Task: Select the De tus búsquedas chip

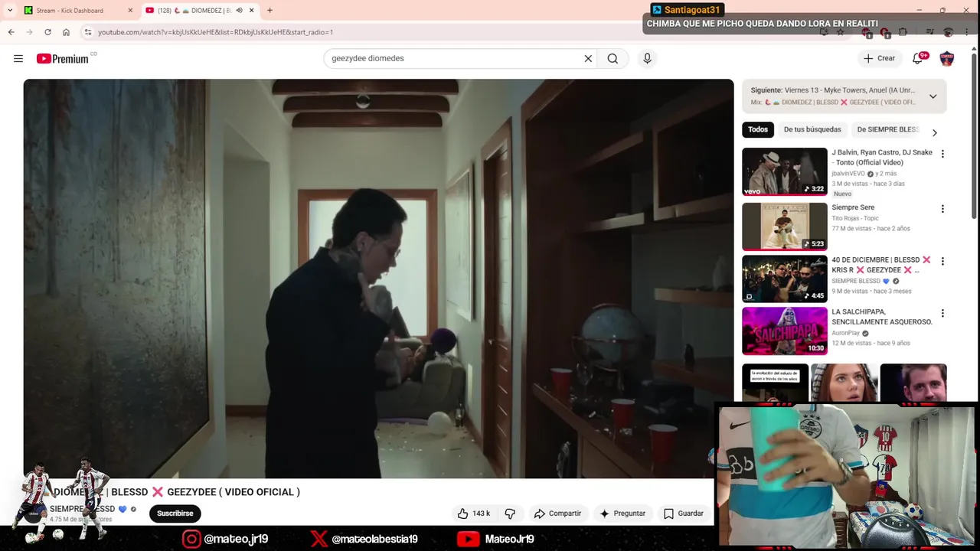Action: 812,129
